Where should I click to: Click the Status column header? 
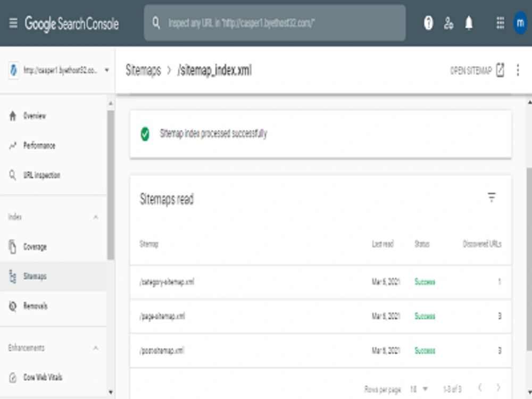tap(422, 244)
